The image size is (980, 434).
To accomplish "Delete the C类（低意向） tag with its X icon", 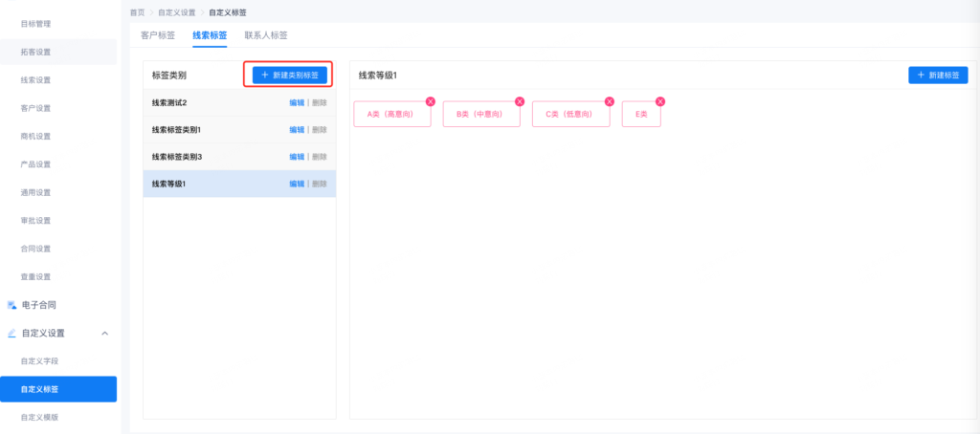I will pos(609,101).
